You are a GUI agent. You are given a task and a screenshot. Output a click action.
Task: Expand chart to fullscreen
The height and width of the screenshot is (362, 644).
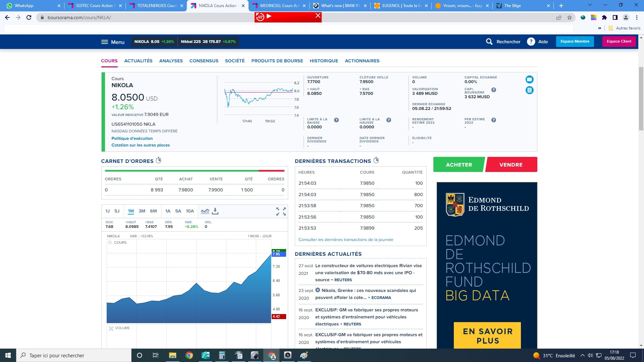[x=281, y=211]
